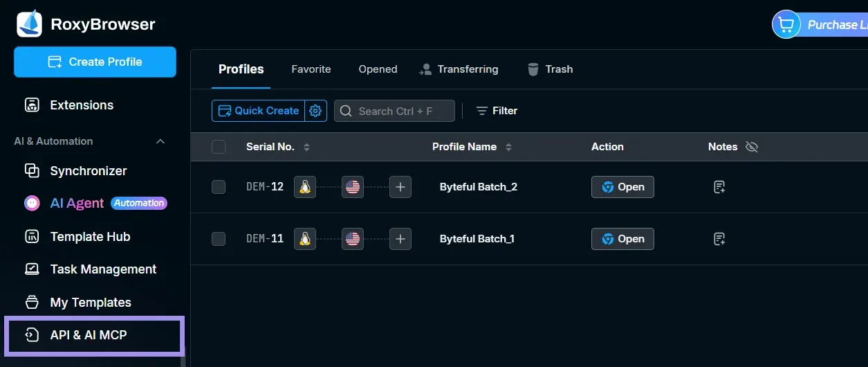Click the Notes column header label
Image resolution: width=868 pixels, height=367 pixels.
pyautogui.click(x=723, y=147)
